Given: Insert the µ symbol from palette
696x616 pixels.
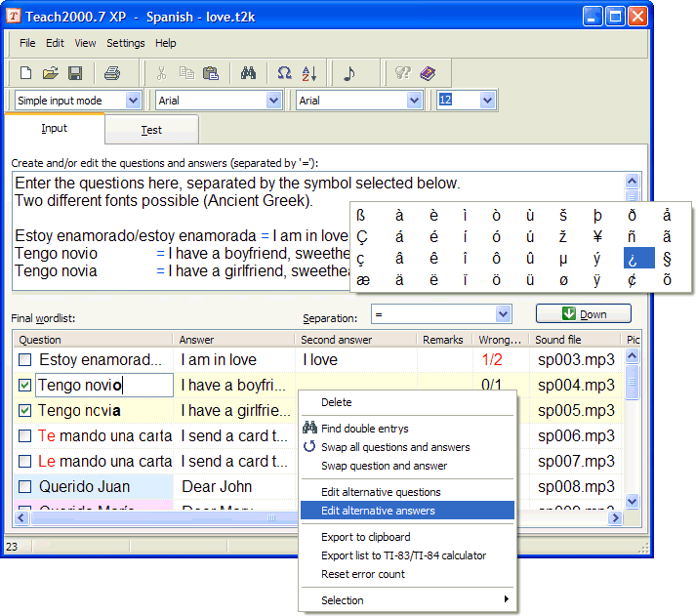Looking at the screenshot, I should pyautogui.click(x=563, y=259).
